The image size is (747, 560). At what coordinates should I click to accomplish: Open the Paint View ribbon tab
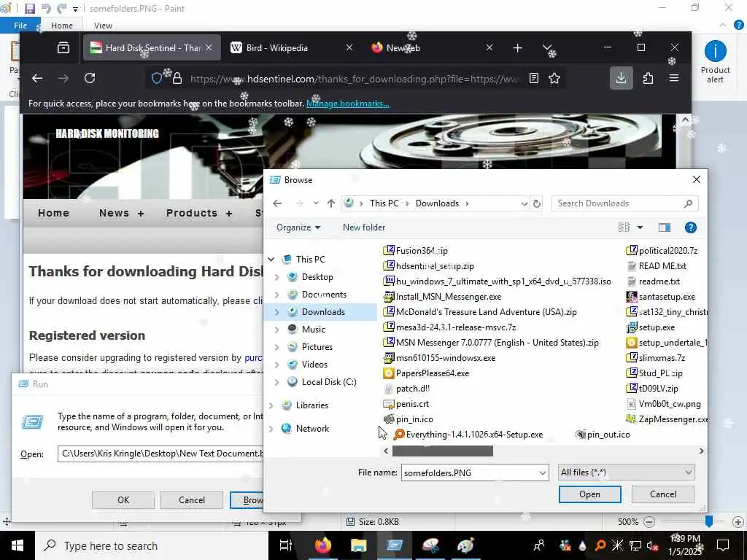click(103, 26)
